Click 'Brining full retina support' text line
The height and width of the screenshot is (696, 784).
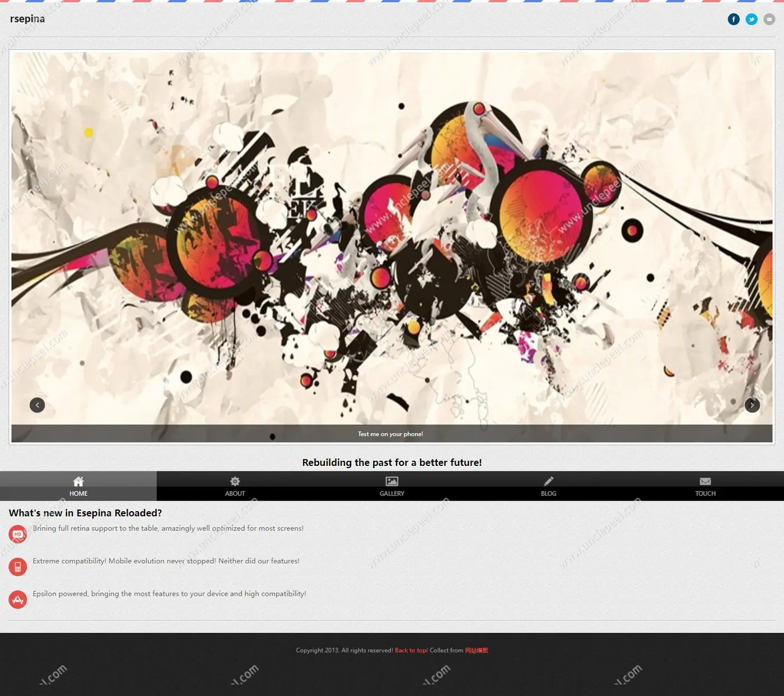click(168, 529)
